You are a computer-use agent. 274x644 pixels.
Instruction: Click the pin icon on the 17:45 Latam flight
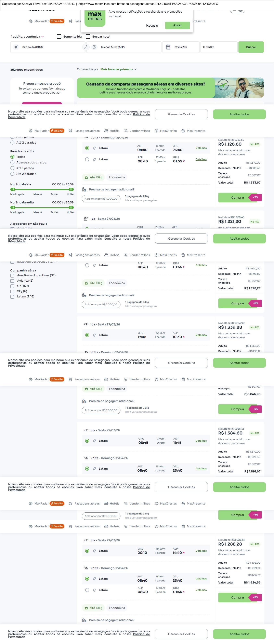(94, 335)
